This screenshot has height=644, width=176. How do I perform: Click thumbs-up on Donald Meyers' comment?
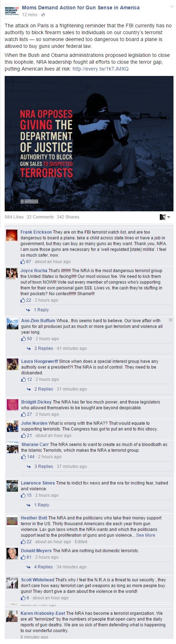23,557
